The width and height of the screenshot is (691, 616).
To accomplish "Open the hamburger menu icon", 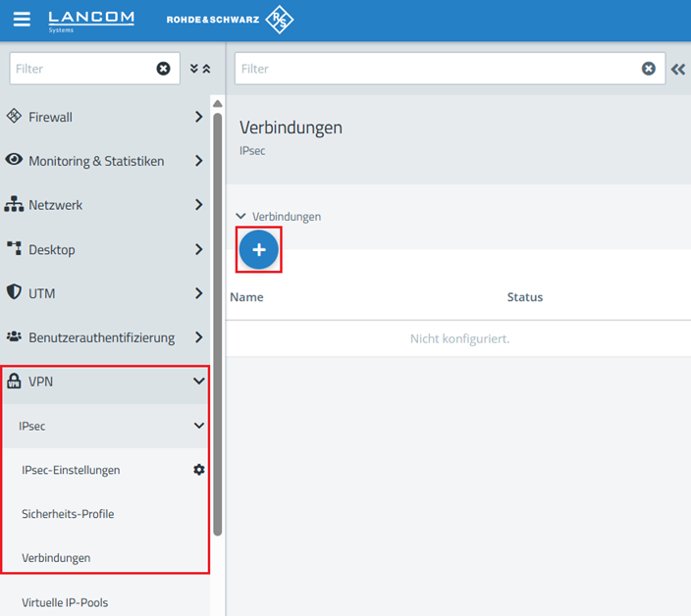I will pyautogui.click(x=22, y=20).
